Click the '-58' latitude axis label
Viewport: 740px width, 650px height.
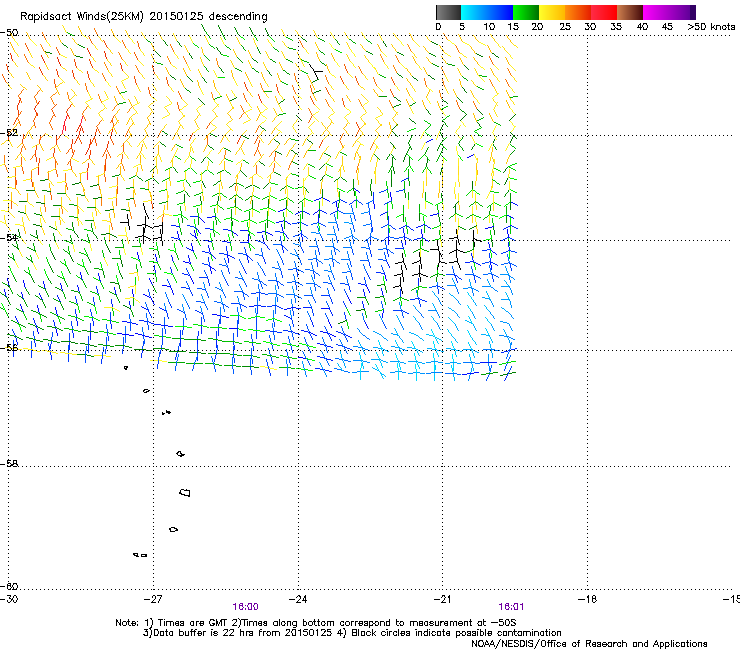9,464
